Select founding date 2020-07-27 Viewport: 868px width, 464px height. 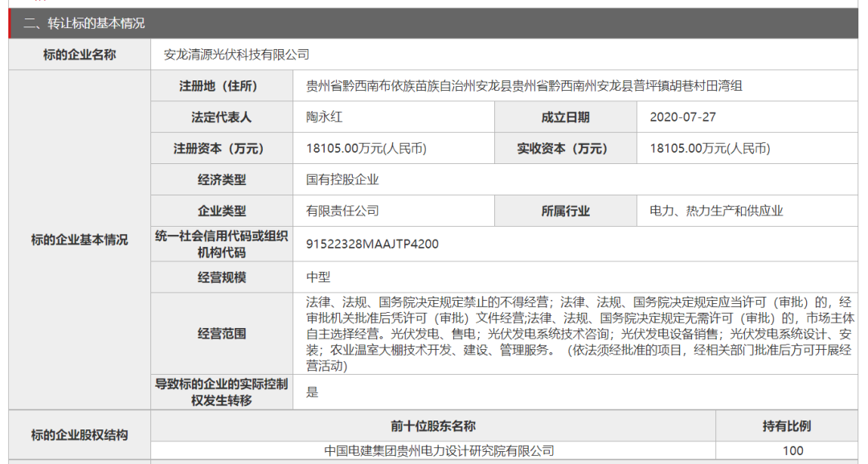pos(682,117)
